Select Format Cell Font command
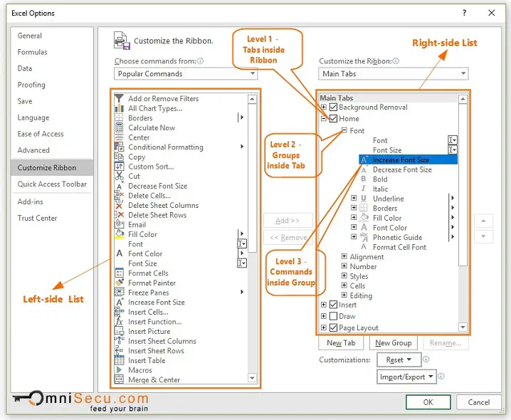This screenshot has width=511, height=420. coord(399,247)
